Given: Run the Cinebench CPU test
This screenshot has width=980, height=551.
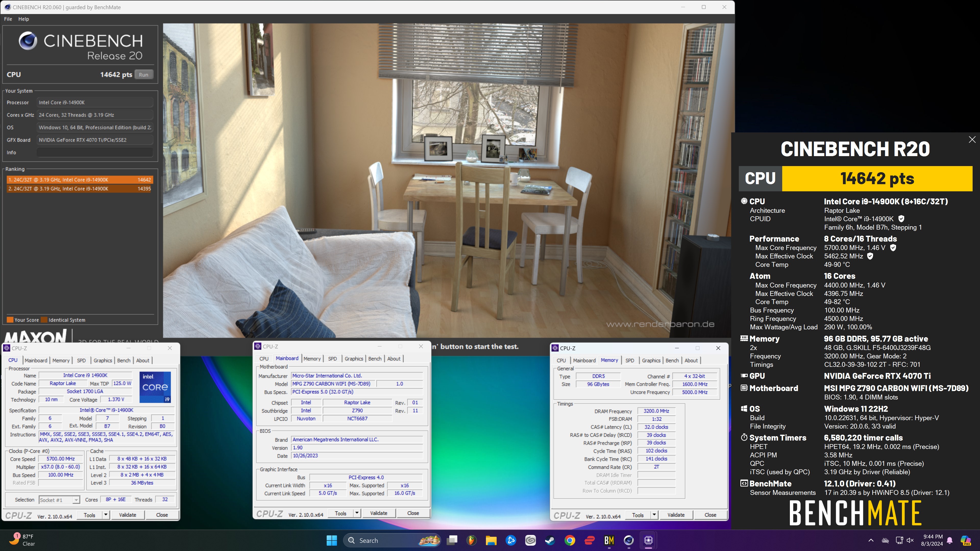Looking at the screenshot, I should click(x=143, y=74).
